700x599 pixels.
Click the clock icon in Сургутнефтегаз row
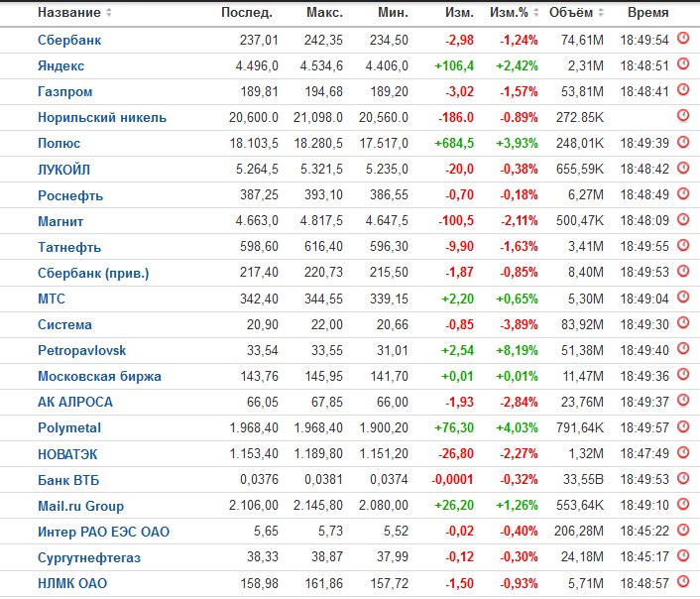(683, 555)
